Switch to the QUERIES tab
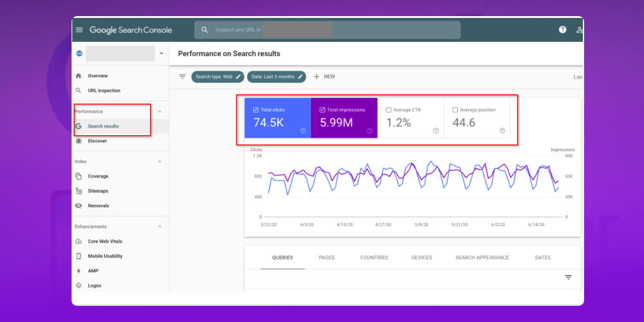Image resolution: width=644 pixels, height=322 pixels. [283, 258]
